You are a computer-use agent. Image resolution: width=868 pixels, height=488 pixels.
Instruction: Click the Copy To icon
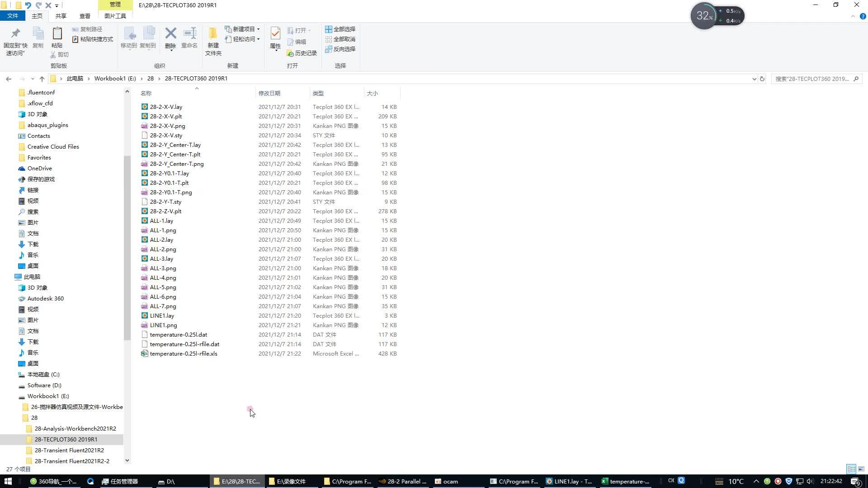(x=148, y=33)
